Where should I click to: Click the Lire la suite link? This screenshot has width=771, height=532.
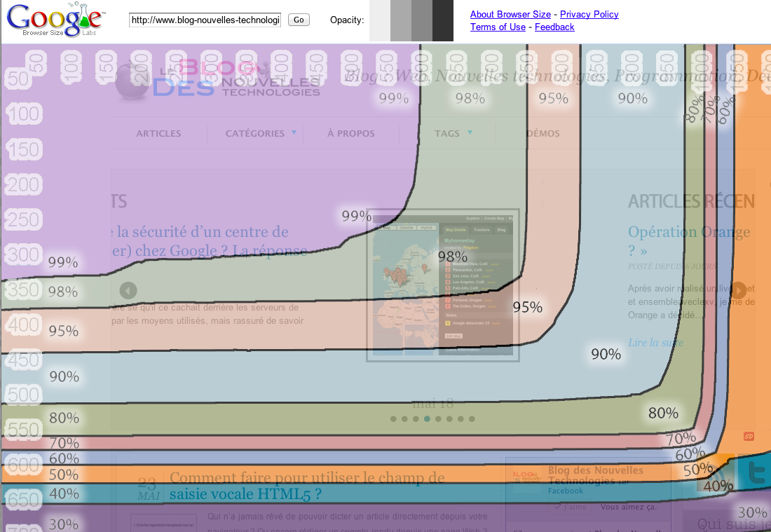click(655, 342)
